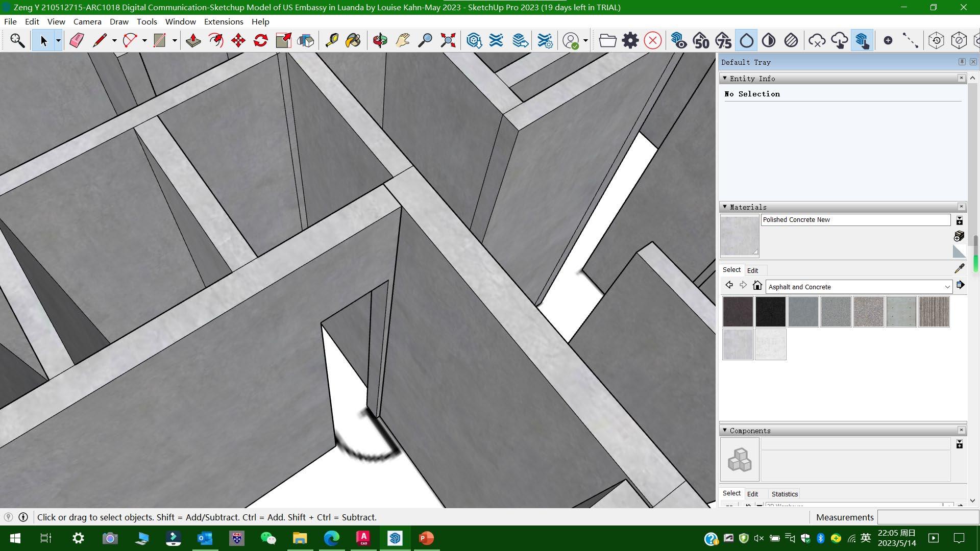
Task: Activate the Orbit camera tool
Action: 380,41
